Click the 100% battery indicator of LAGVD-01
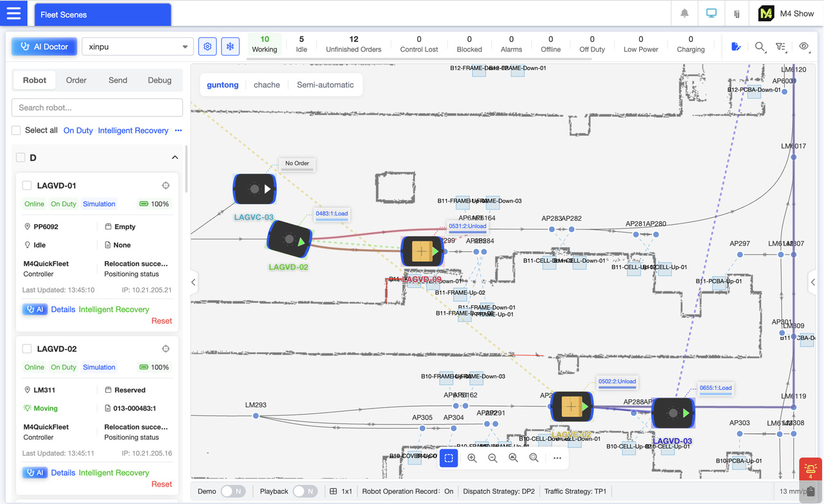 click(x=154, y=203)
